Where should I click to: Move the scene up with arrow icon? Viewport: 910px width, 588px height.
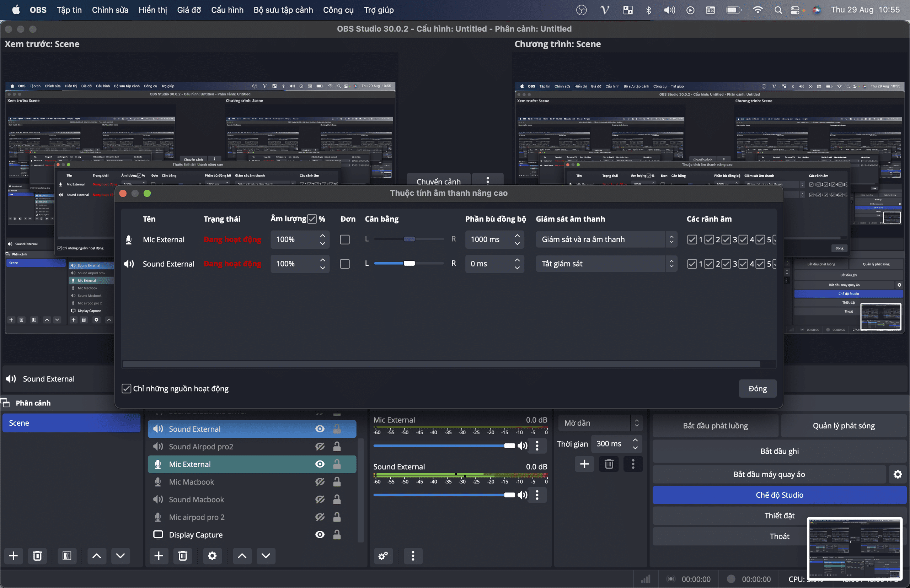(x=97, y=556)
